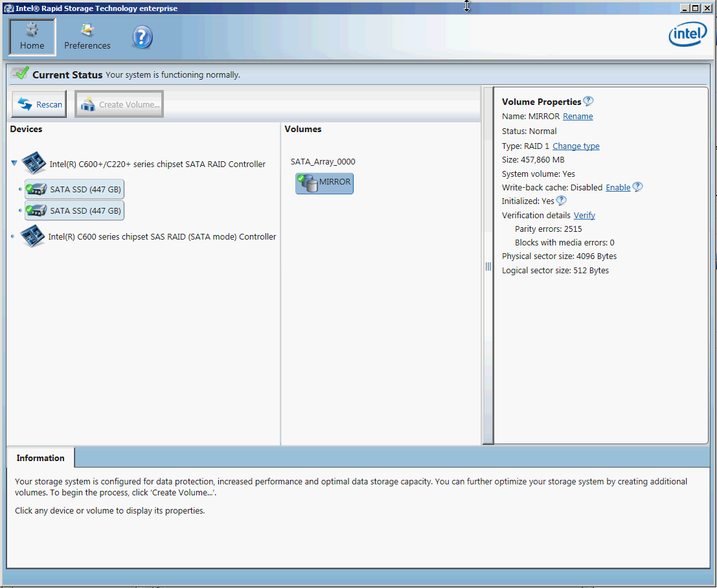Click the Create Volume button
The width and height of the screenshot is (717, 588).
point(119,104)
